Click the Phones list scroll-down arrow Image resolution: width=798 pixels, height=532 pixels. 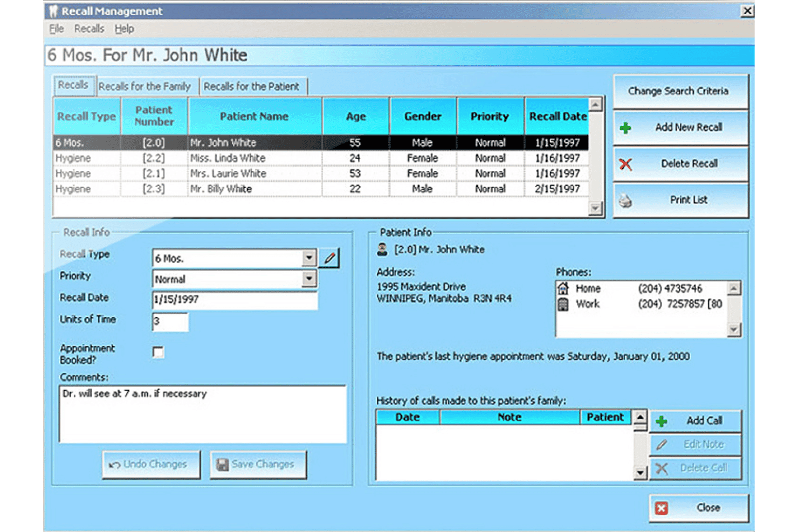[734, 329]
